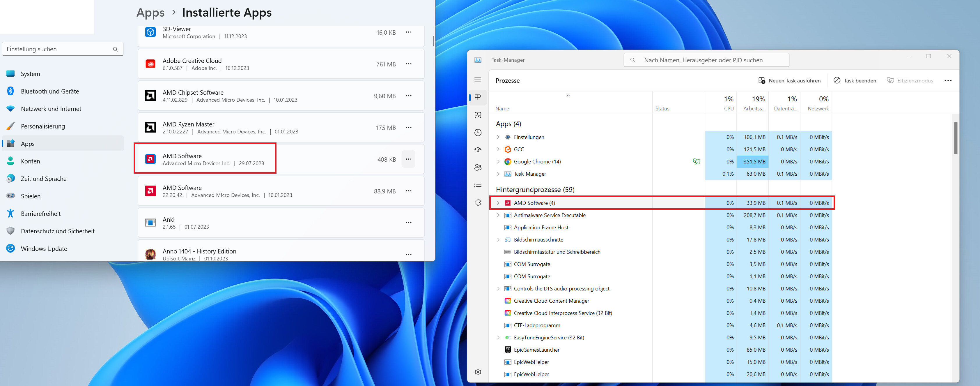Open App history icon in Task Manager sidebar
Image resolution: width=980 pixels, height=386 pixels.
click(x=478, y=133)
